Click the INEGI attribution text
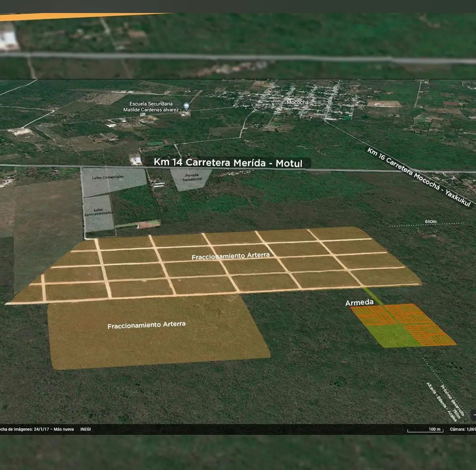 [85, 429]
